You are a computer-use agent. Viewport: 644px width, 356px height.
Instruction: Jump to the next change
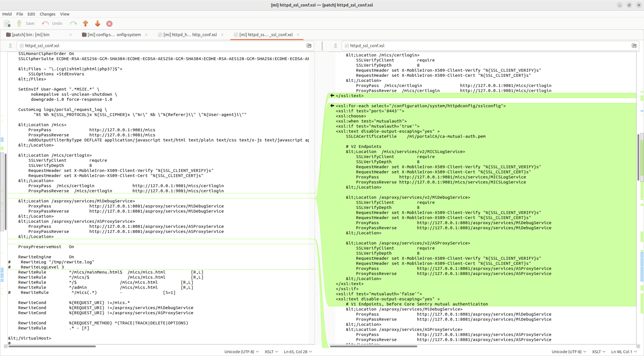pos(97,23)
